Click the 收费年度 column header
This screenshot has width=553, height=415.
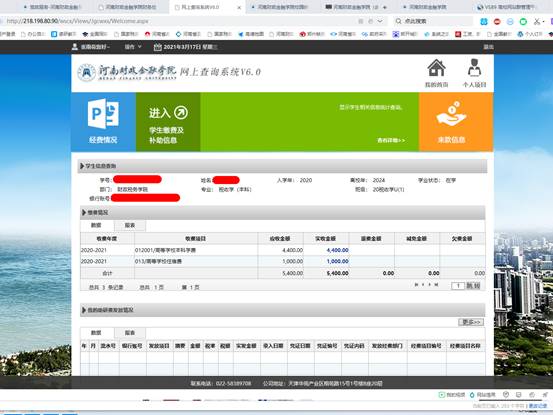(x=107, y=239)
